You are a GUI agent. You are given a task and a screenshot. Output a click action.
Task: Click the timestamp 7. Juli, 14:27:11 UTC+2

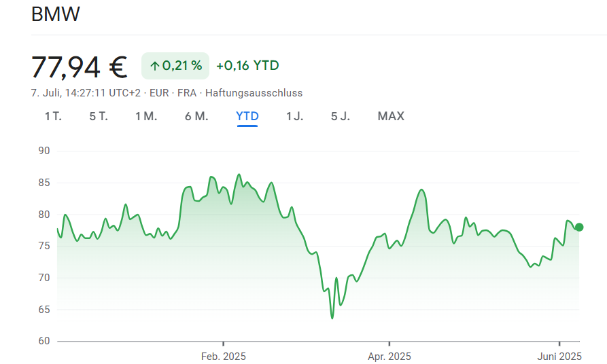click(86, 93)
